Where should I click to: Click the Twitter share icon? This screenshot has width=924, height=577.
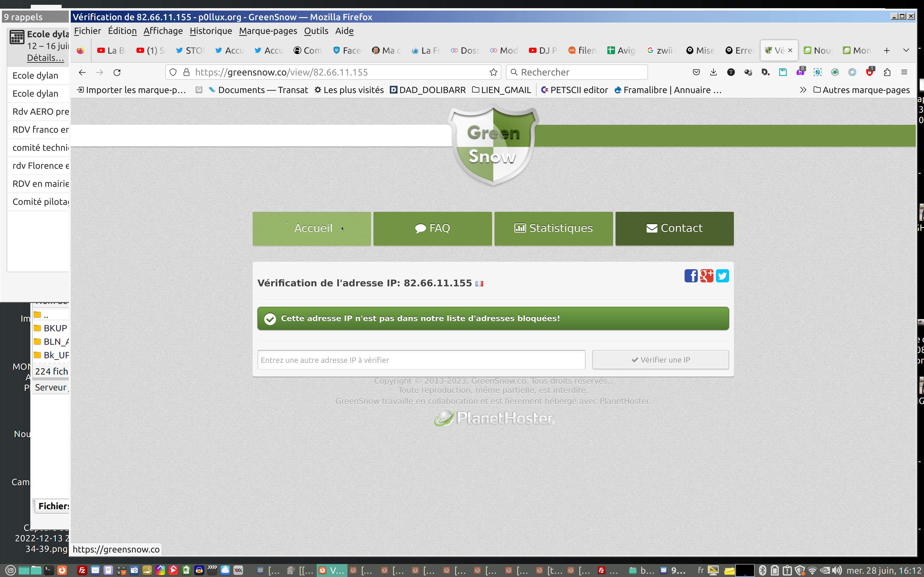pos(722,276)
